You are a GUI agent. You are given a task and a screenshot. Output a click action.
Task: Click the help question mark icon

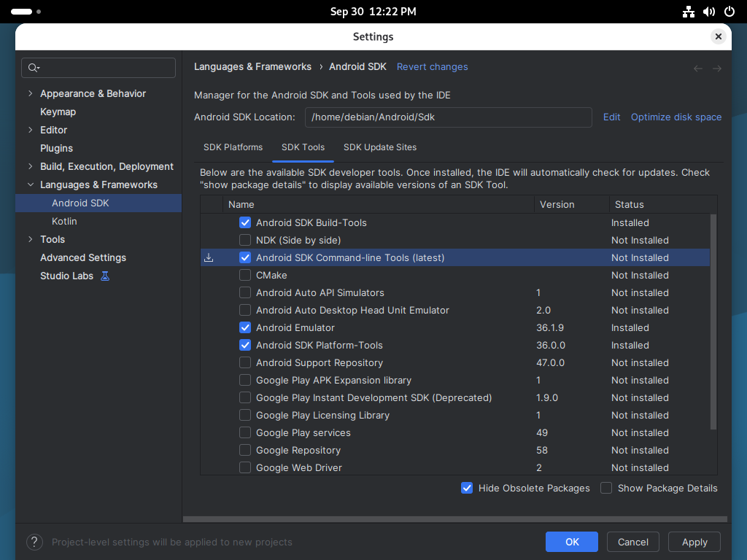coord(34,542)
